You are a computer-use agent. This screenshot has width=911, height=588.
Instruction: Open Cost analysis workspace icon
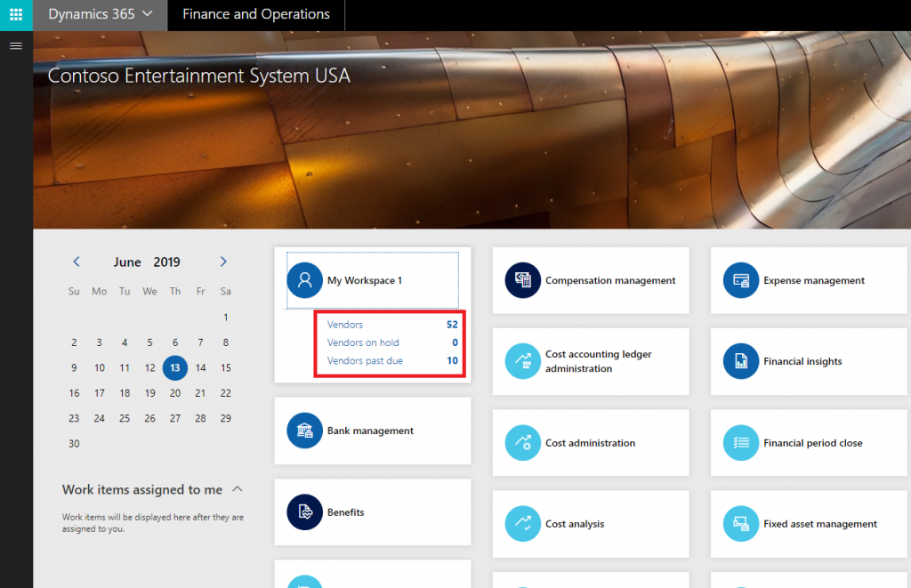tap(523, 523)
